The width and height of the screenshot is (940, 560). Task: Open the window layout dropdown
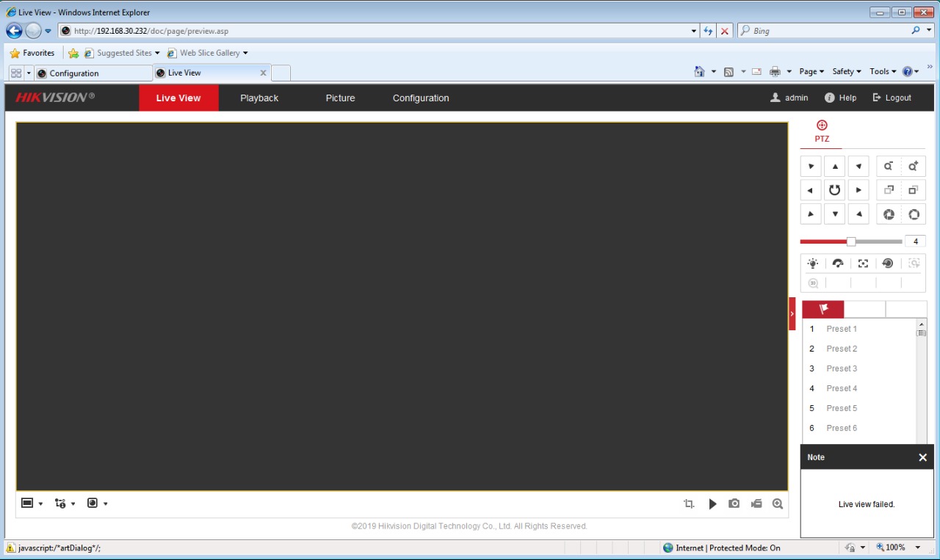click(32, 503)
